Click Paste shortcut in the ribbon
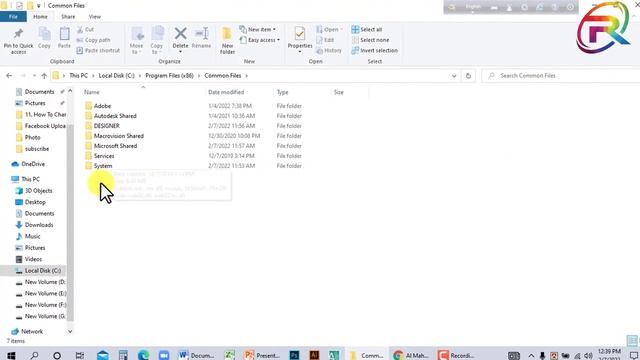 tap(98, 51)
